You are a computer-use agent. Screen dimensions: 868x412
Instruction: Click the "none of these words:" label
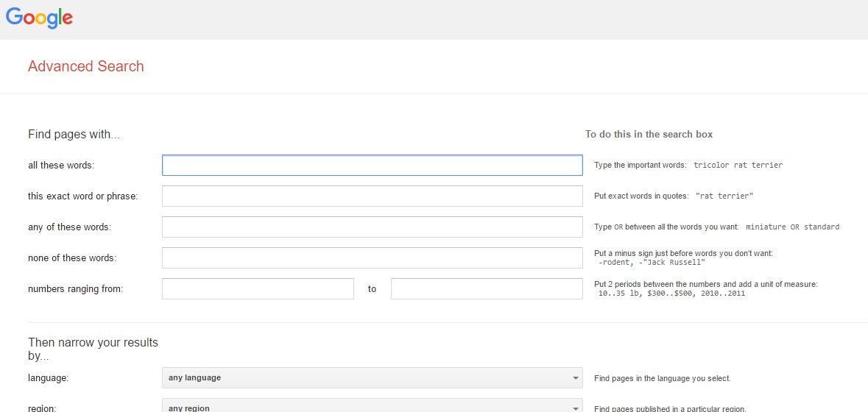[72, 257]
